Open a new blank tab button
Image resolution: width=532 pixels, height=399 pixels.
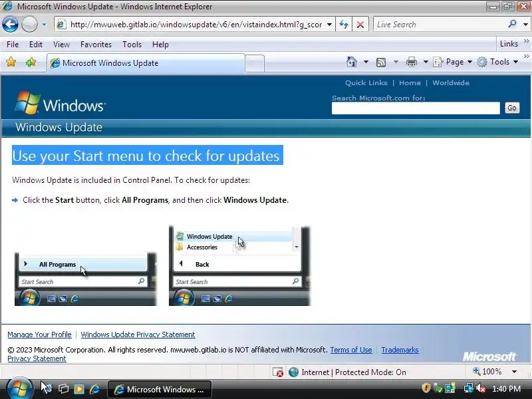255,63
